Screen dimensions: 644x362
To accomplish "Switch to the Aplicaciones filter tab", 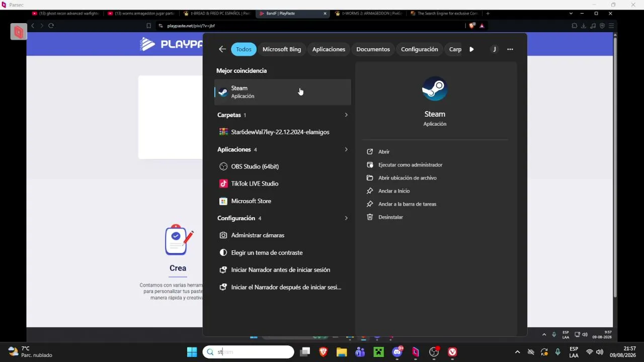I will (x=329, y=49).
